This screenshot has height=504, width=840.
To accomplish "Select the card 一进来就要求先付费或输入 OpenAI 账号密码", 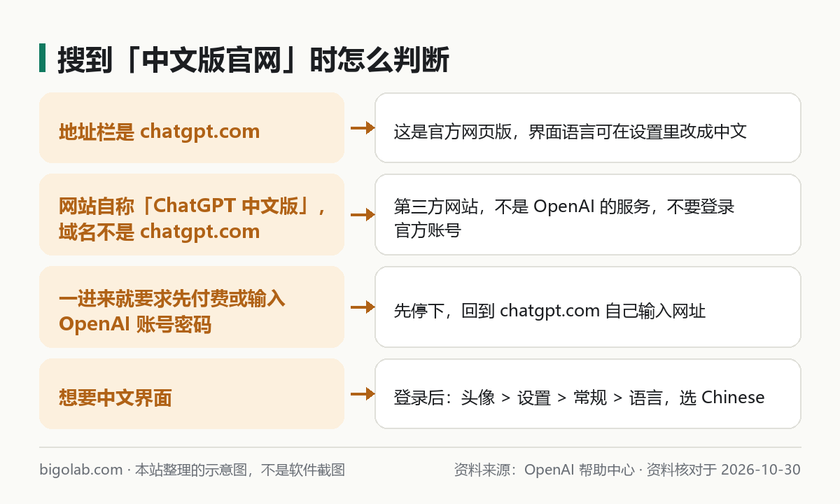I will (192, 307).
